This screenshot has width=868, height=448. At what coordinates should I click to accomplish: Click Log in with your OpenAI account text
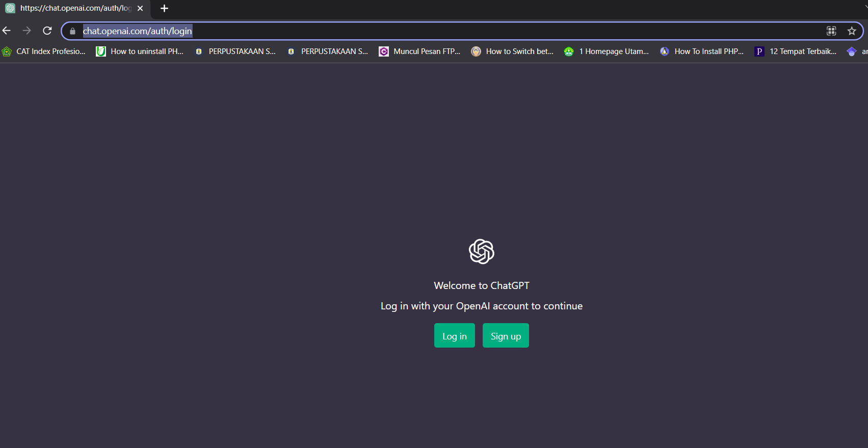point(482,306)
